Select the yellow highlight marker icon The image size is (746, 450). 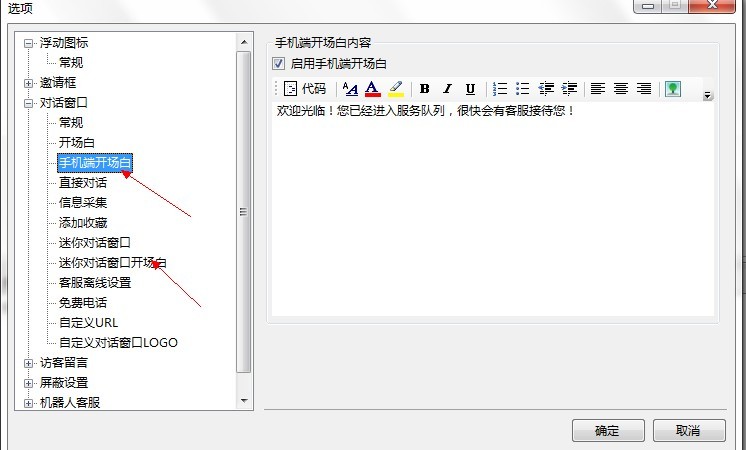[396, 89]
